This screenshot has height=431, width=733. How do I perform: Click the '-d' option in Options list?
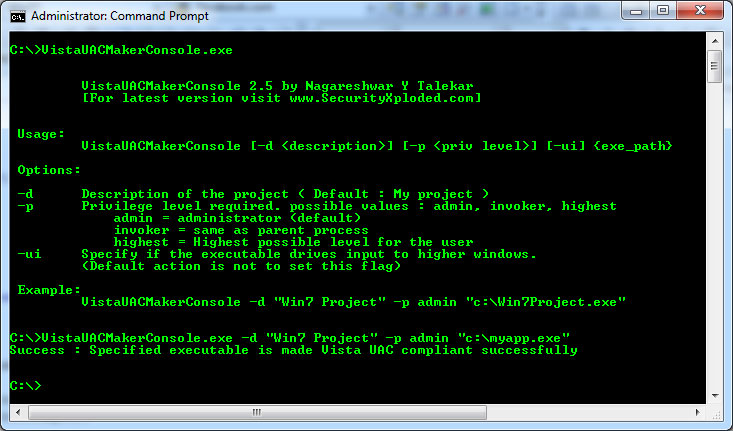pos(25,194)
